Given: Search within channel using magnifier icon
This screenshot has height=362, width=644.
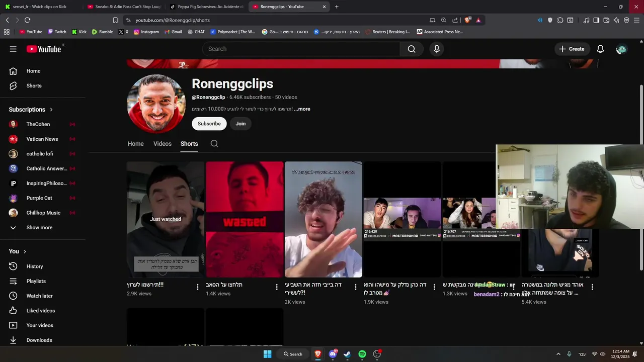Looking at the screenshot, I should (214, 144).
